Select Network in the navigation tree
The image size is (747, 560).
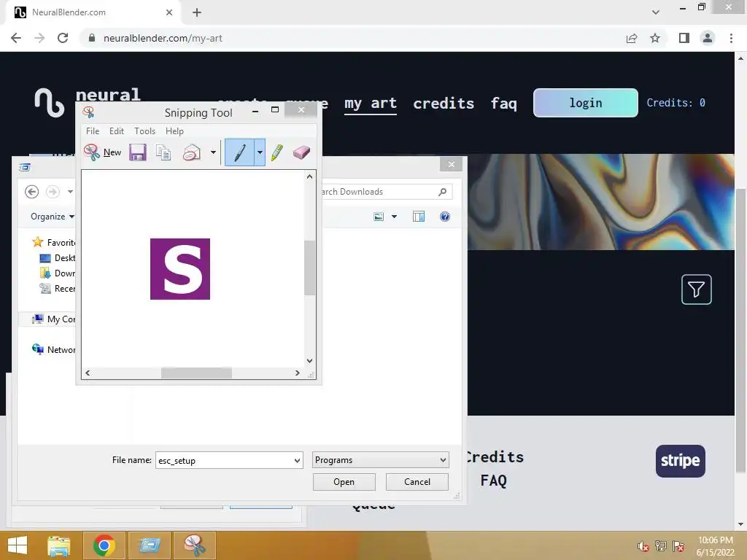pyautogui.click(x=53, y=349)
